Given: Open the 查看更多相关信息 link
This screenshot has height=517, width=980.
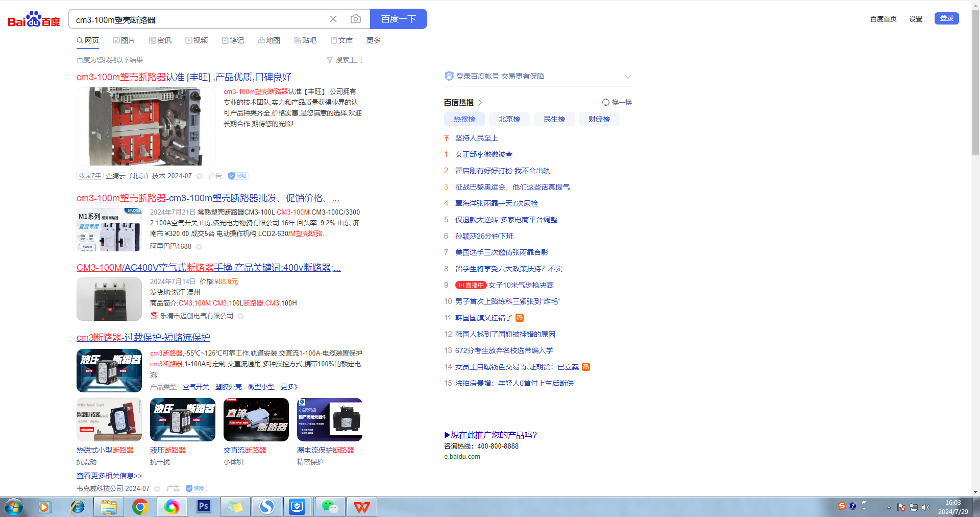Looking at the screenshot, I should coord(109,476).
